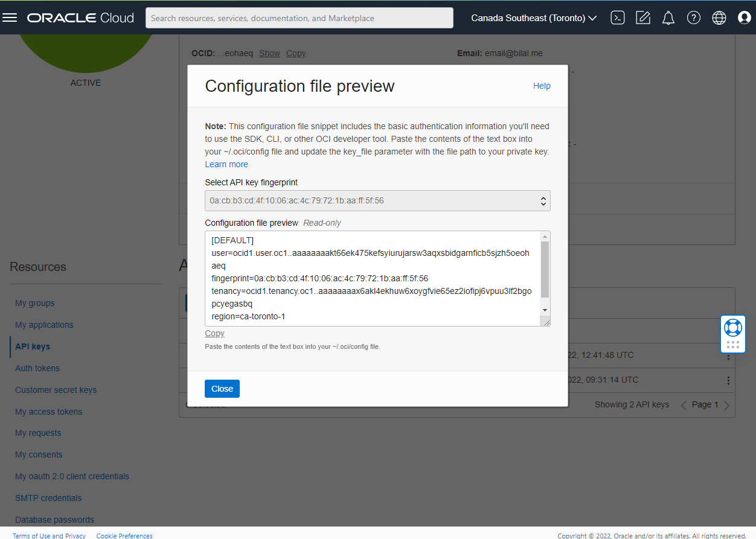The height and width of the screenshot is (539, 756).
Task: Click the Oracle Cloud logo
Action: (x=80, y=18)
